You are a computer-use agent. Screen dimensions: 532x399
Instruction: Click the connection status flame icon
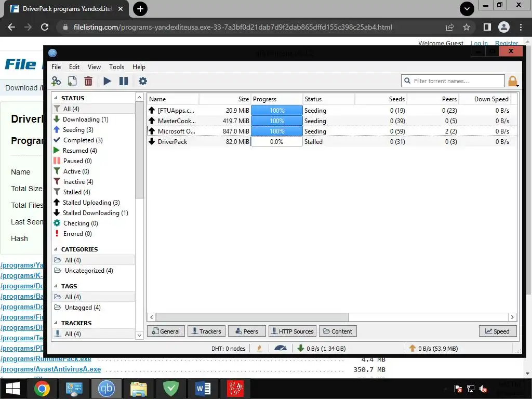(259, 348)
